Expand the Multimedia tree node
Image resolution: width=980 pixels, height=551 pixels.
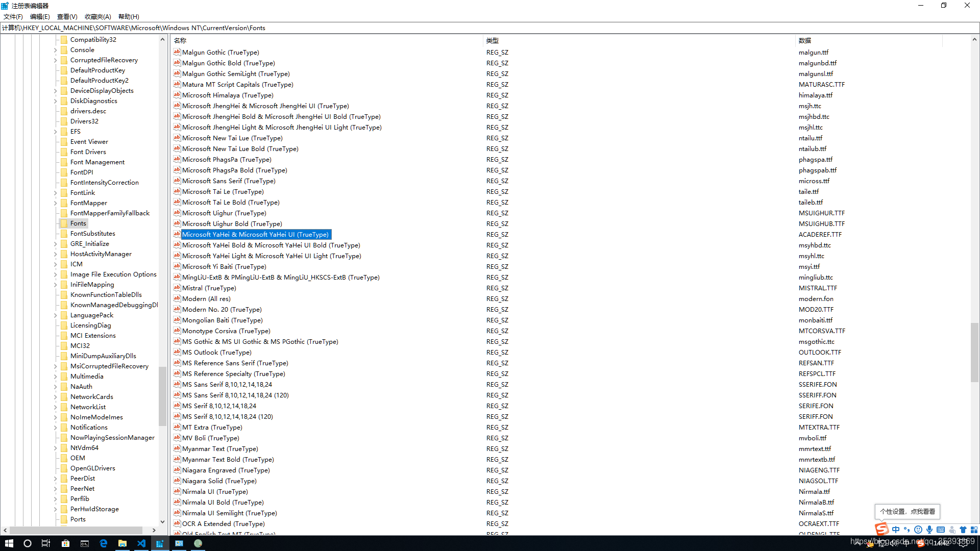(x=55, y=377)
